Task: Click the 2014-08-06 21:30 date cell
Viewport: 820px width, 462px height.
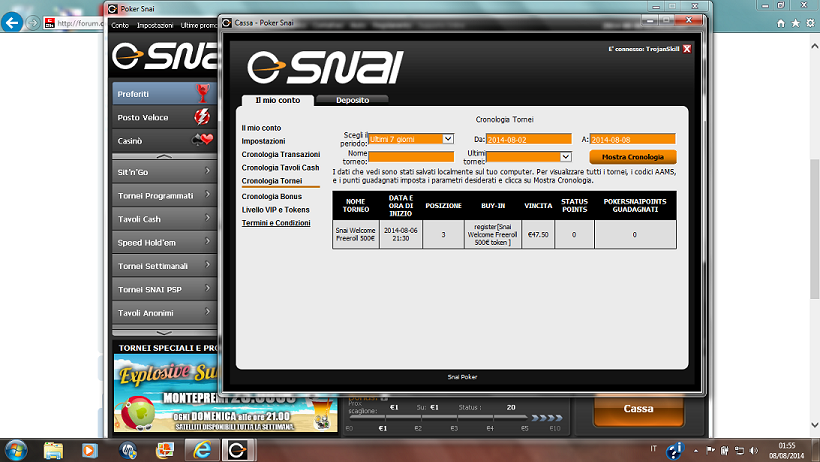Action: 401,234
